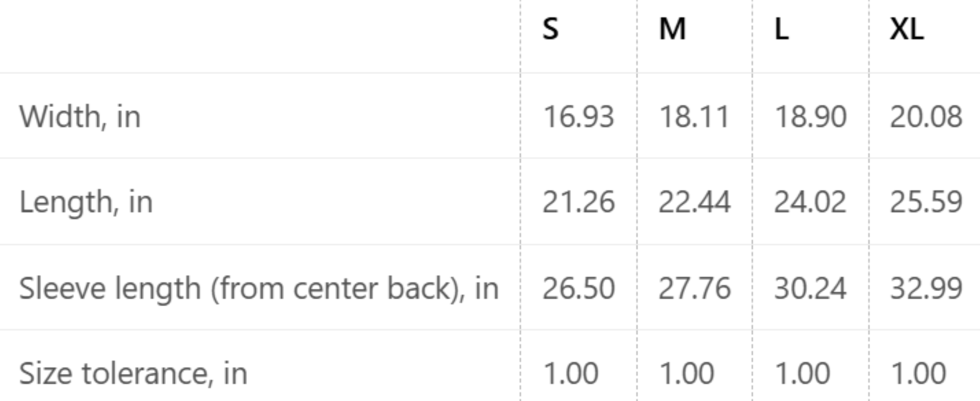Select the S size column header
980x401 pixels.
[550, 29]
